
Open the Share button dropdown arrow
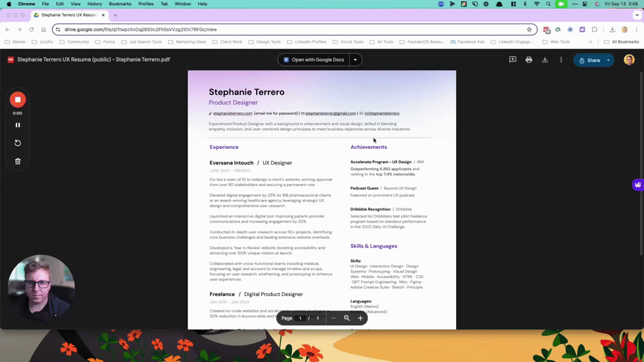pyautogui.click(x=608, y=59)
